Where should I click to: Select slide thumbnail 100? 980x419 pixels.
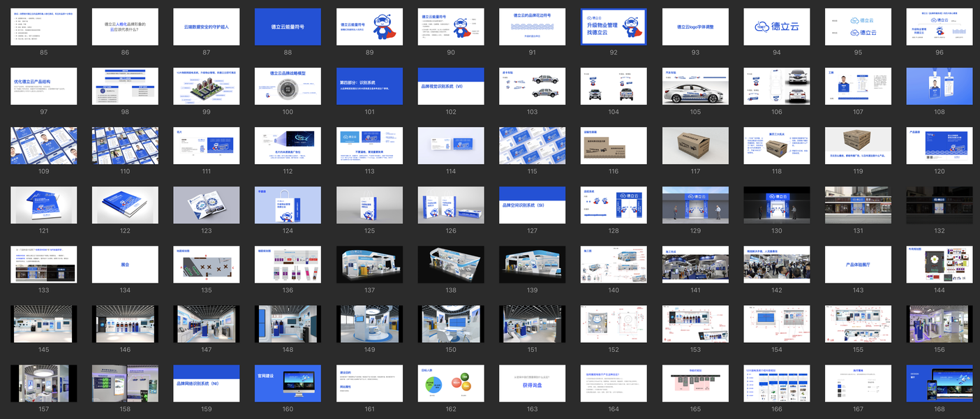(288, 87)
